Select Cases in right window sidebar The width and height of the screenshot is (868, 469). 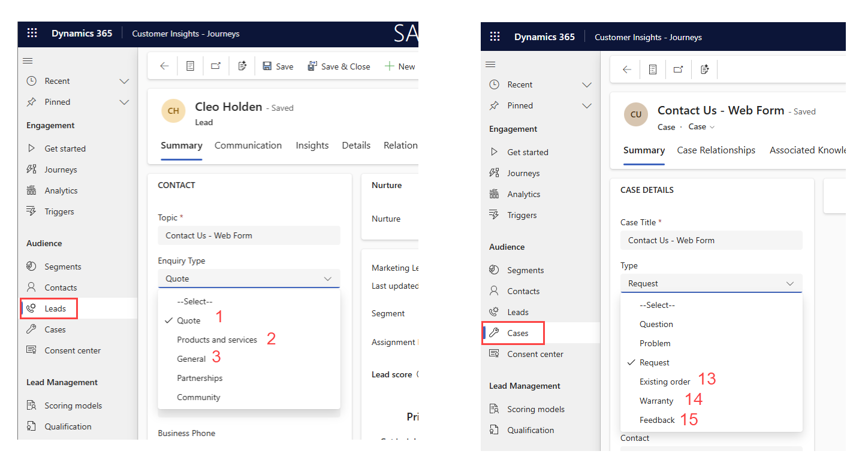click(x=518, y=333)
